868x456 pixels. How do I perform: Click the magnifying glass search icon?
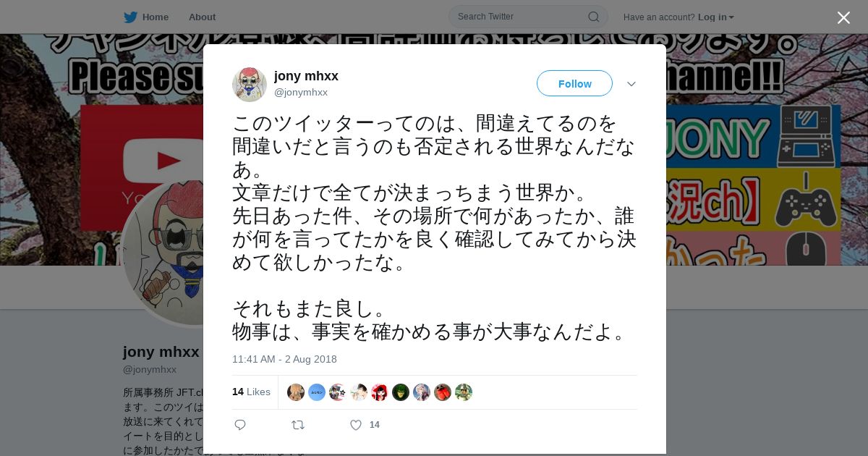pyautogui.click(x=593, y=17)
